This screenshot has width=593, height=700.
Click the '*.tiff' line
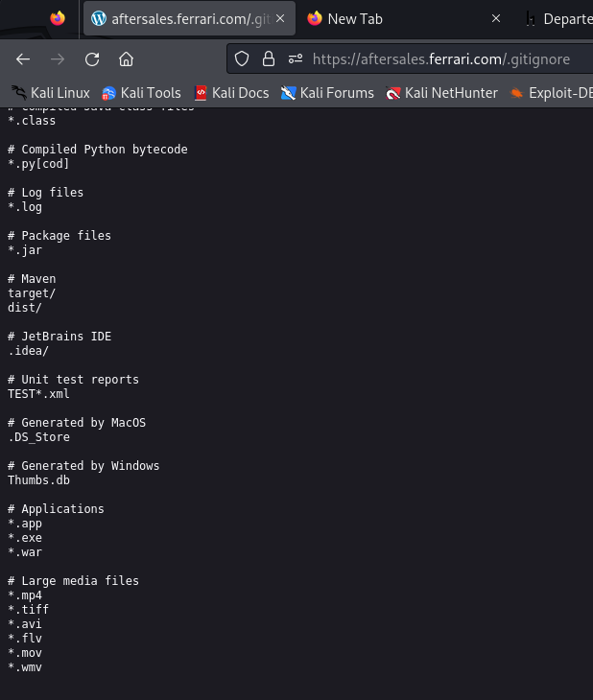[x=28, y=610]
